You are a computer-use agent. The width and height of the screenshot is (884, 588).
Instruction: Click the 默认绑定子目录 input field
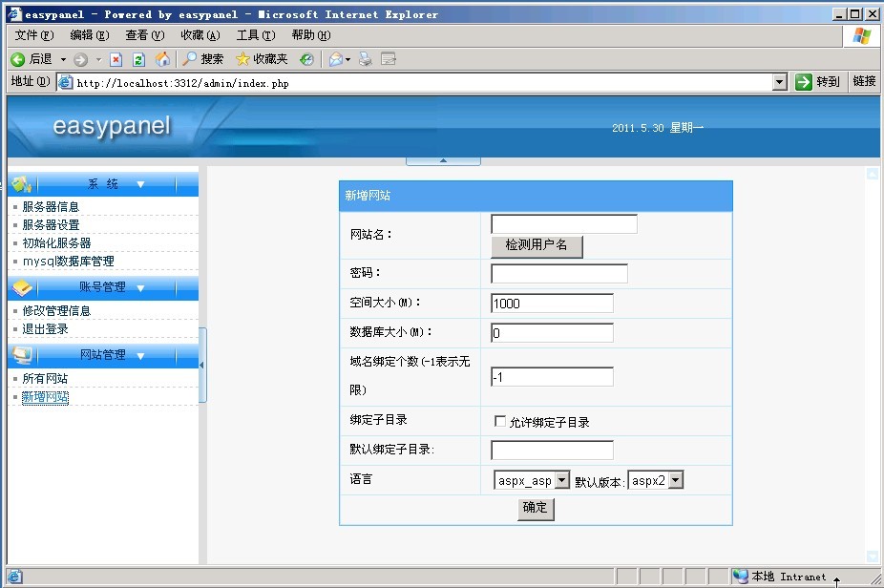[552, 450]
